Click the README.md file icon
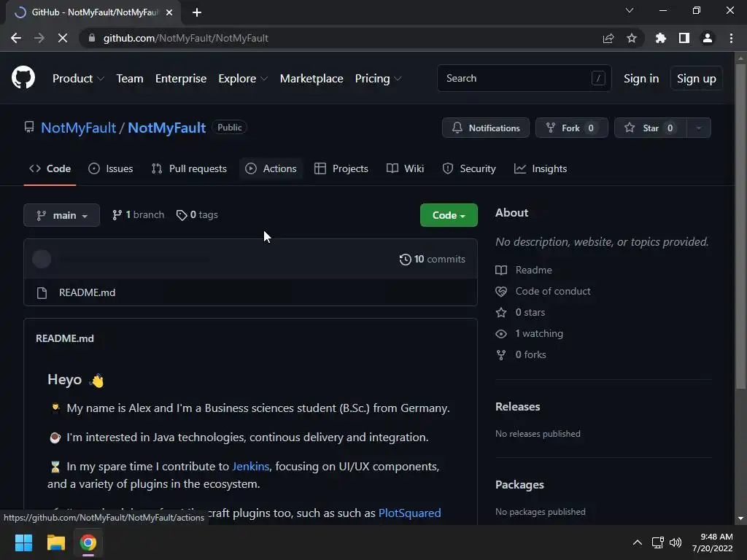 [42, 292]
